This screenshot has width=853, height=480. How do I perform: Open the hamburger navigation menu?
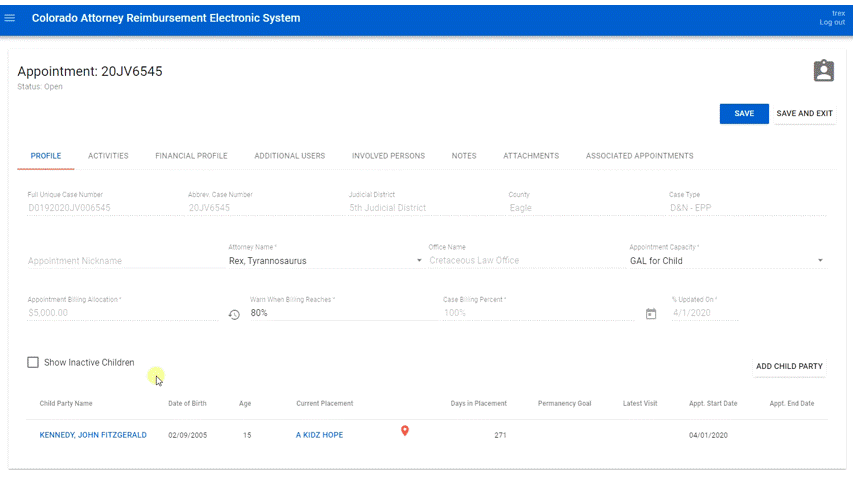(x=10, y=18)
